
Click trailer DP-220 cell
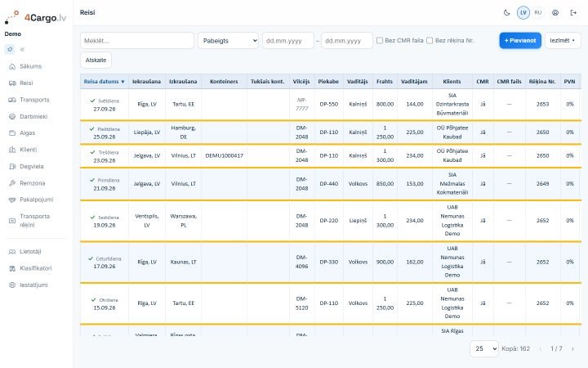pyautogui.click(x=329, y=221)
